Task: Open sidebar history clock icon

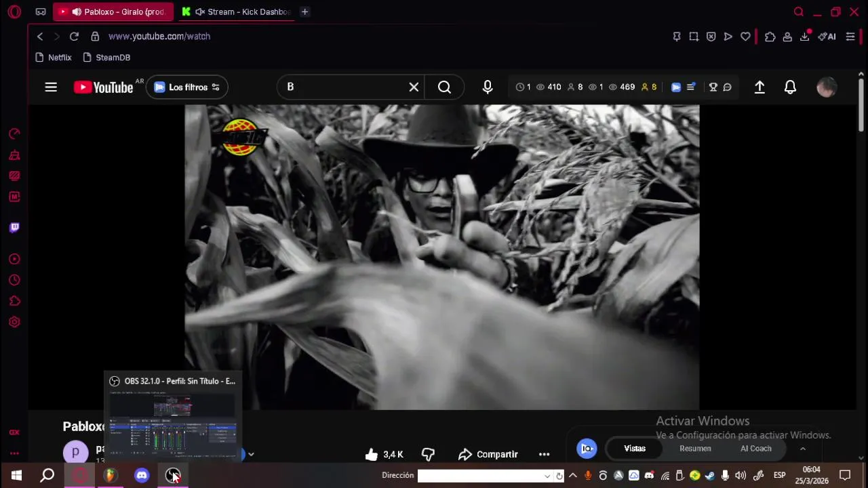Action: [14, 280]
